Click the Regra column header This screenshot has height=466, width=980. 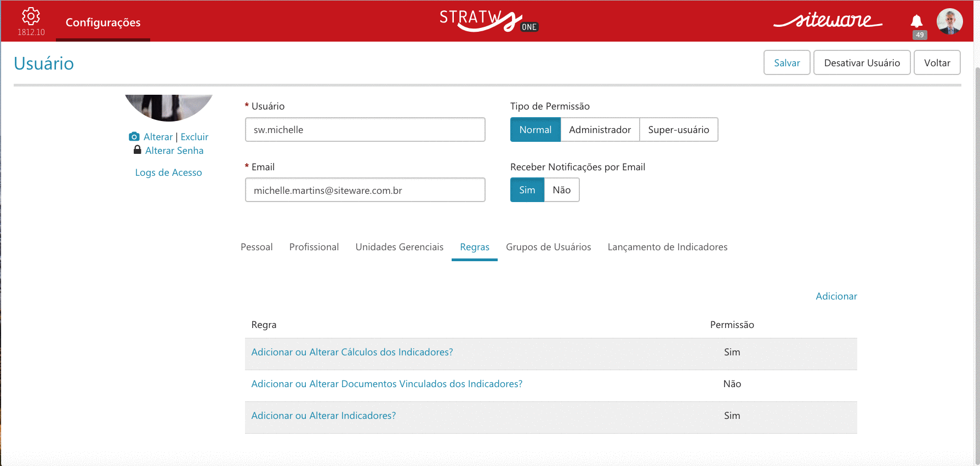tap(264, 325)
